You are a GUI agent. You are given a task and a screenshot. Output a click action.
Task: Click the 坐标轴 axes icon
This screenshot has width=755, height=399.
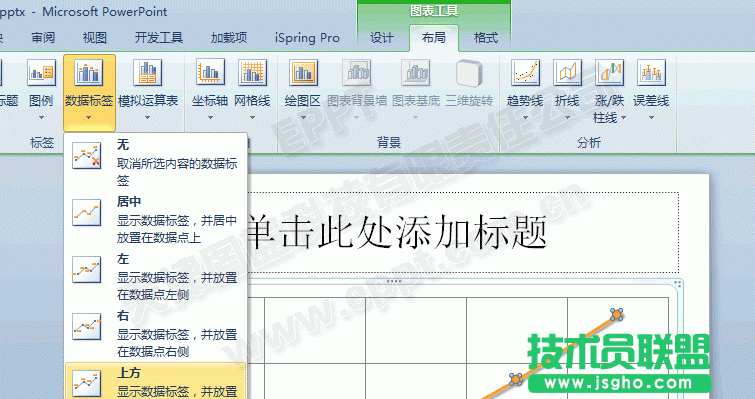click(x=210, y=73)
